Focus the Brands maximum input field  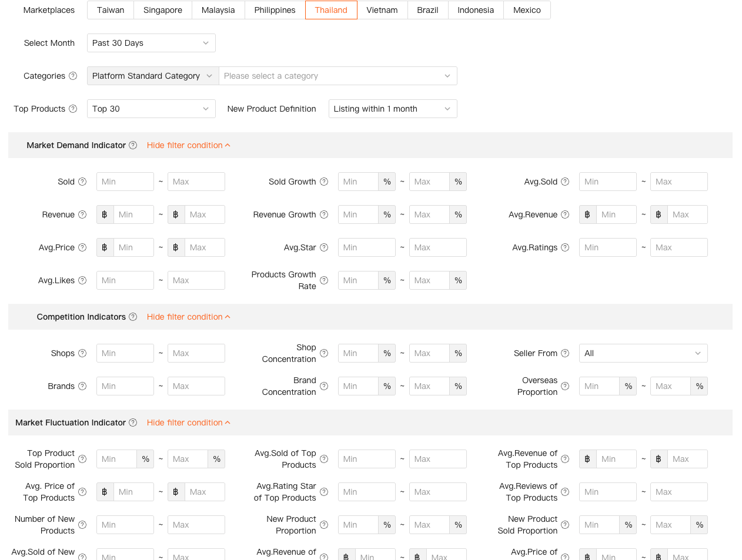point(196,386)
